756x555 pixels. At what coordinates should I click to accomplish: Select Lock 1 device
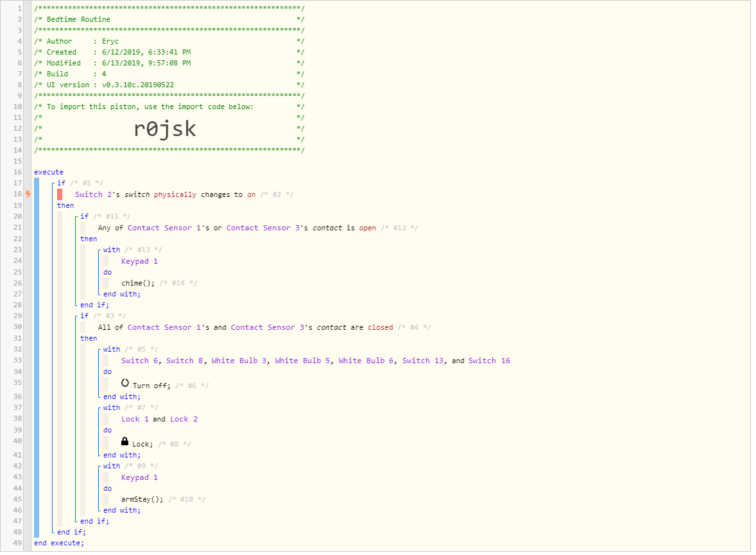pos(135,419)
